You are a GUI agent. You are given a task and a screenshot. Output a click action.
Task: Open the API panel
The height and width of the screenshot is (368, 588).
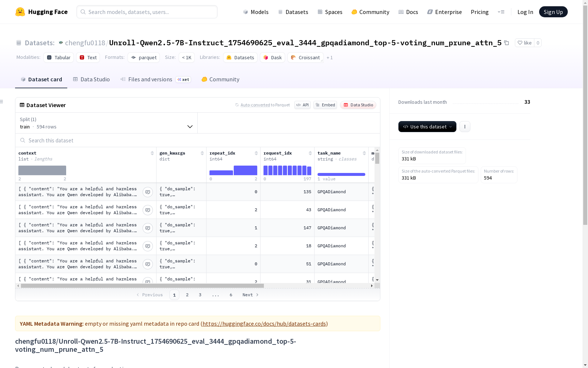[x=302, y=105]
